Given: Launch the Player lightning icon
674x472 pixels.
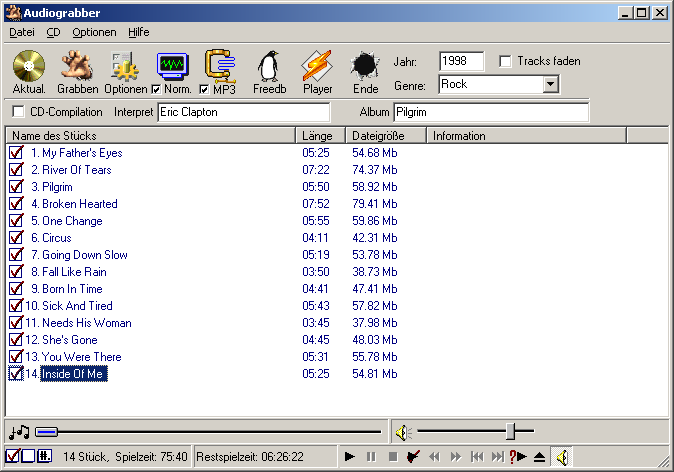Looking at the screenshot, I should point(317,72).
